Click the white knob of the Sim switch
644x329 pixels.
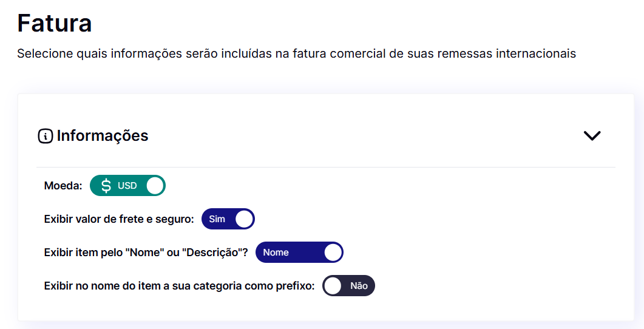pos(244,219)
